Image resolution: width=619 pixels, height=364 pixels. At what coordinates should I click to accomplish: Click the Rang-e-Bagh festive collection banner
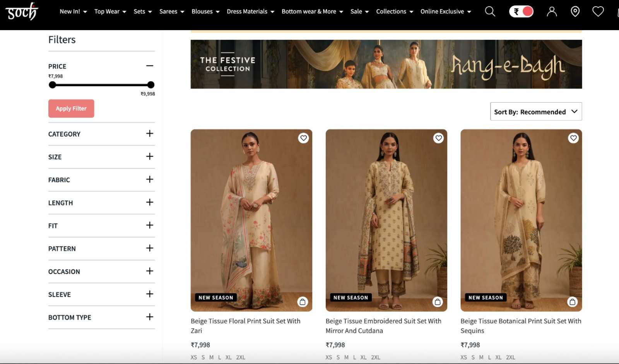(386, 64)
